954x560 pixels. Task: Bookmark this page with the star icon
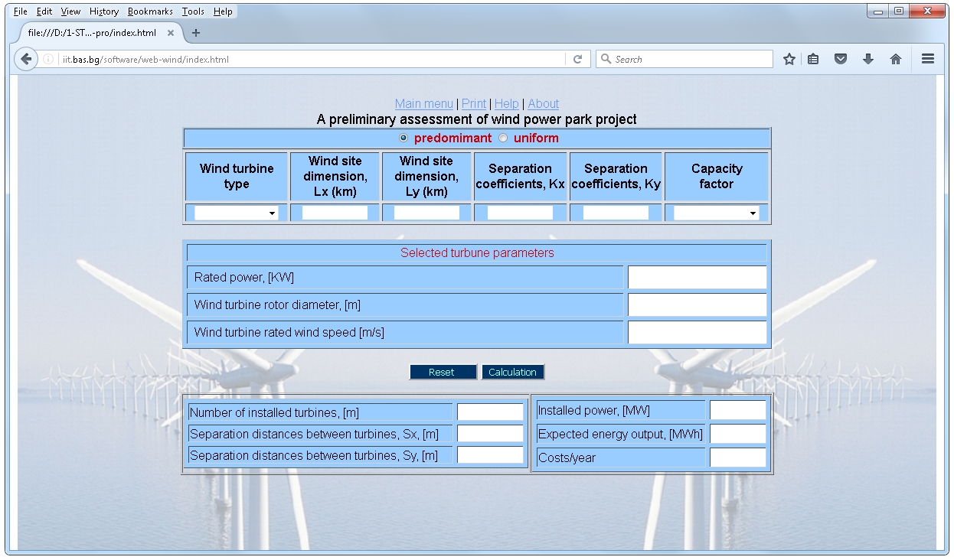coord(789,59)
